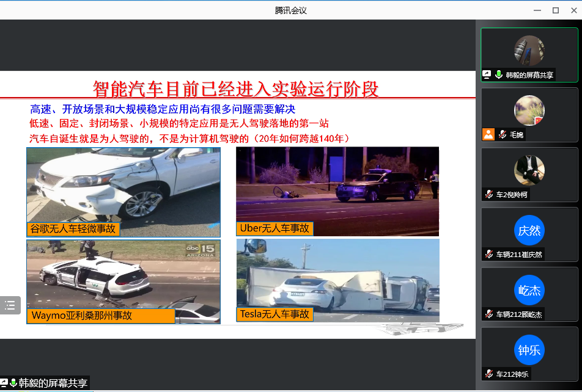Click slide title 智能汽车目前已经进入实验运行阶段
582x392 pixels.
click(x=235, y=89)
